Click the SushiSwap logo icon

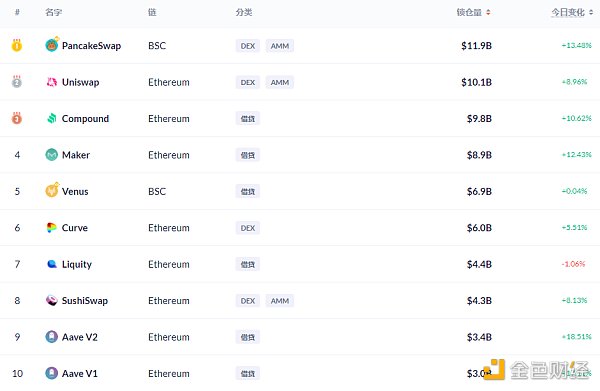[x=52, y=300]
